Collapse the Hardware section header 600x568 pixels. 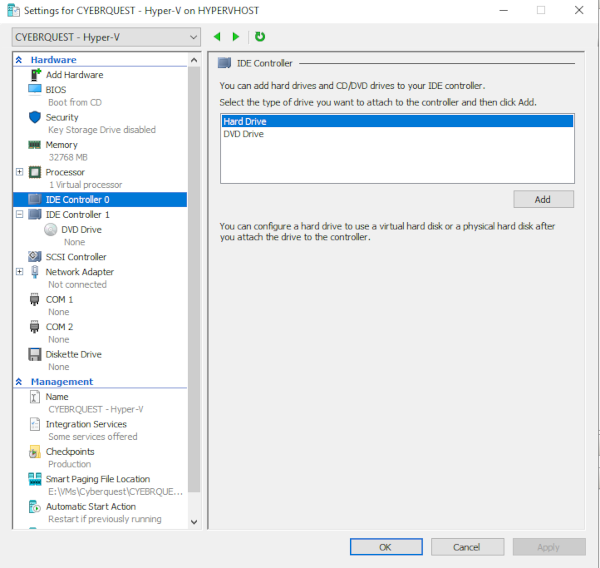(20, 60)
